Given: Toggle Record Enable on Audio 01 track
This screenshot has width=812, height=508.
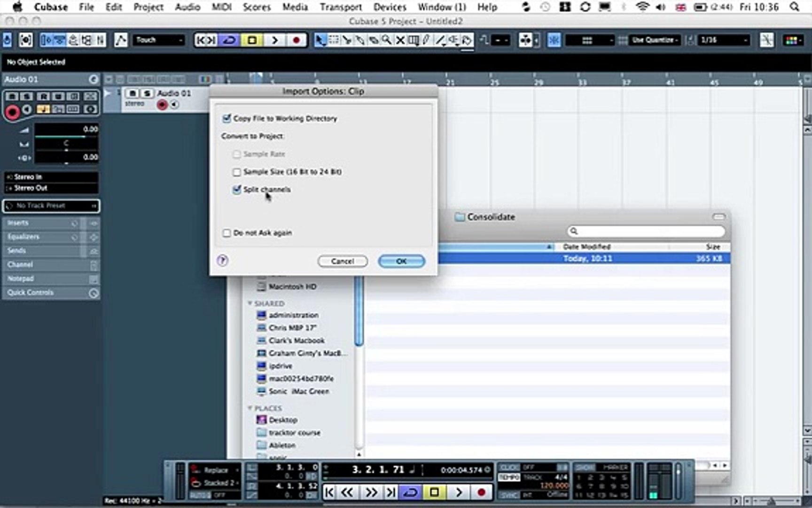Looking at the screenshot, I should (162, 105).
